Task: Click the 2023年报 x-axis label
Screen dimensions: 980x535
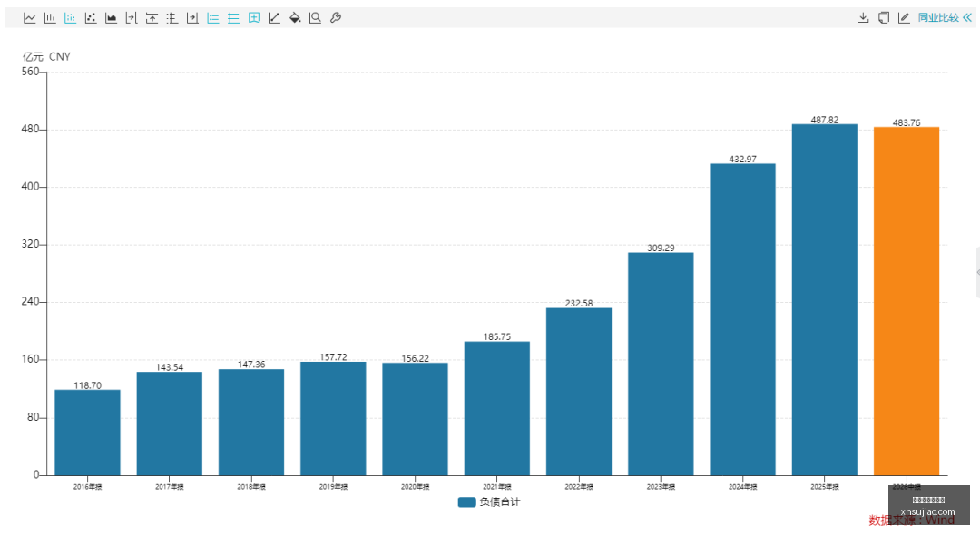Action: coord(661,486)
